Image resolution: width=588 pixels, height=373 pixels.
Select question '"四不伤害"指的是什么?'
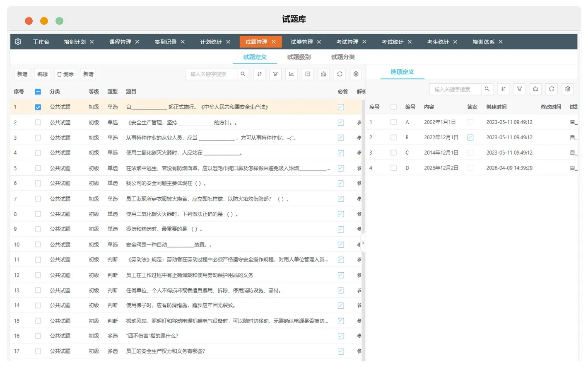[x=152, y=336]
